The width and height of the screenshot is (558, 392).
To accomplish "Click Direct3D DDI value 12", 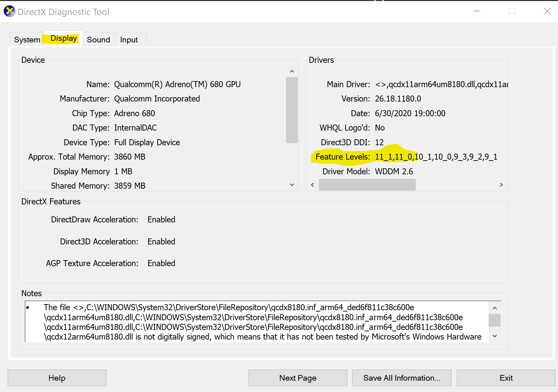I will pos(379,143).
